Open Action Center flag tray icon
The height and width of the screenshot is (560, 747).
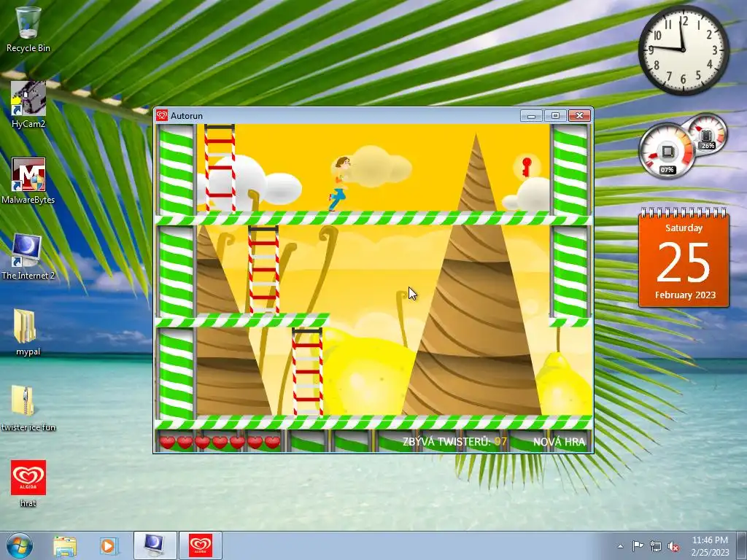click(x=638, y=546)
